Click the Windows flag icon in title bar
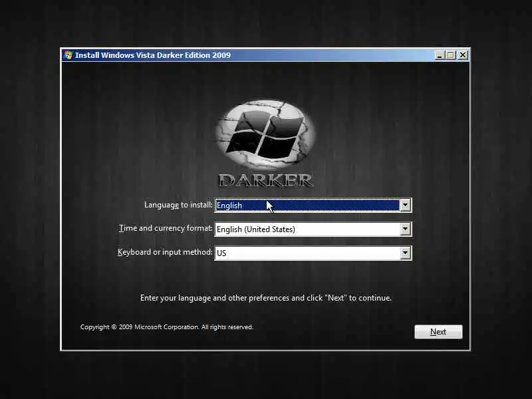Viewport: 532px width, 399px height. (x=68, y=55)
